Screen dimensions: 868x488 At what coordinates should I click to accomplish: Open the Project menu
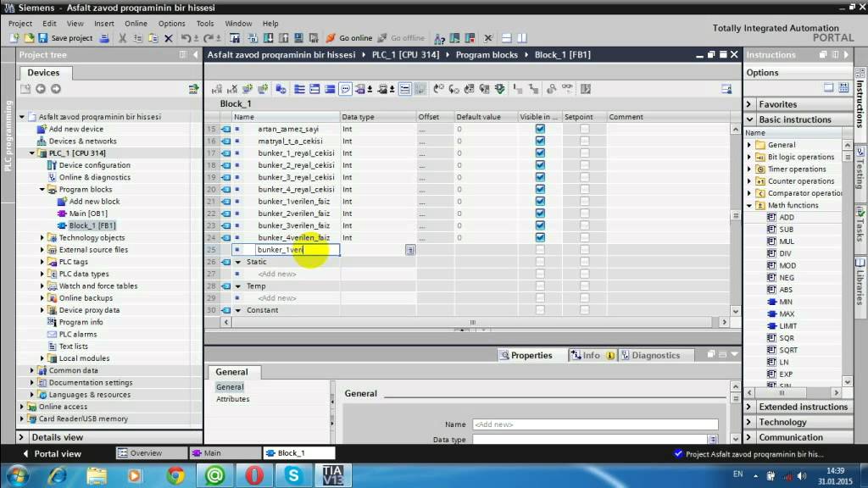pos(20,23)
